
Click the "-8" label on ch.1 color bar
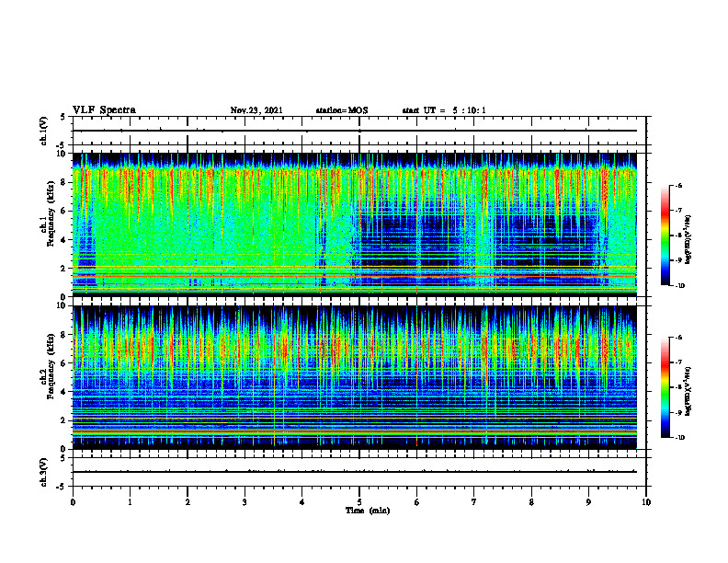(678, 236)
